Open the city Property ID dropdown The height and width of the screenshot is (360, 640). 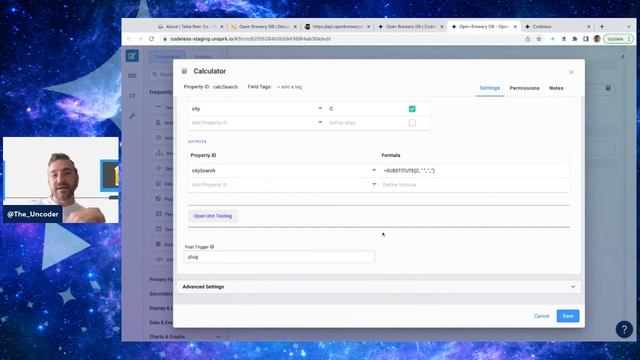320,109
